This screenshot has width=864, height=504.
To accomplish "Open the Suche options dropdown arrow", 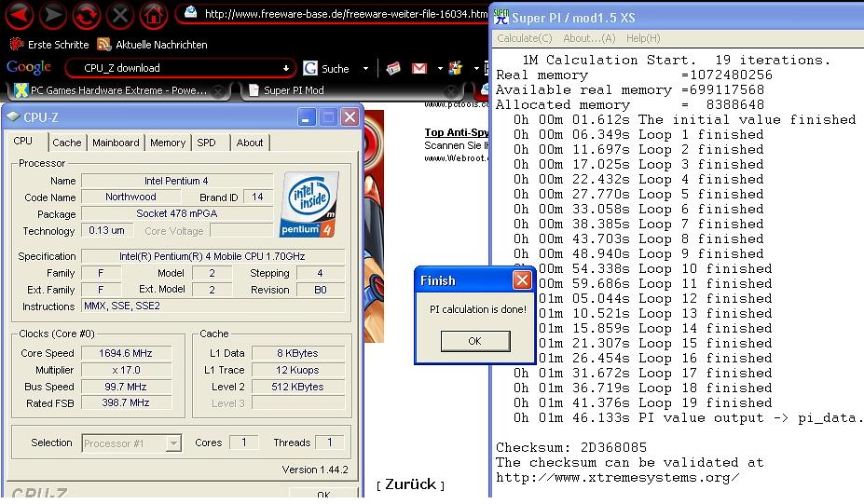I will pos(365,68).
